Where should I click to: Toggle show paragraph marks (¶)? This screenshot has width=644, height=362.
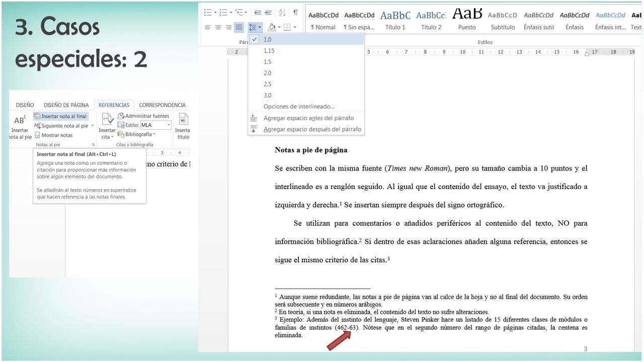point(295,13)
